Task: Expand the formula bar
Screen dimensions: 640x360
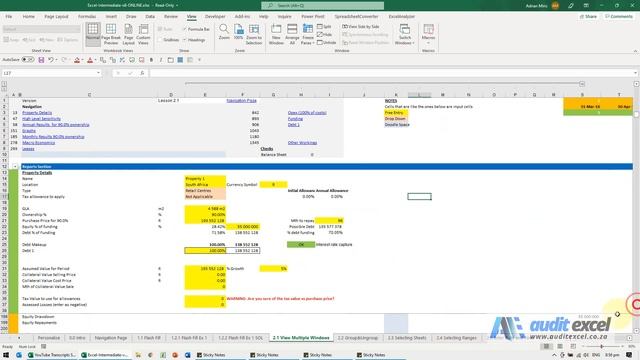Action: click(636, 73)
